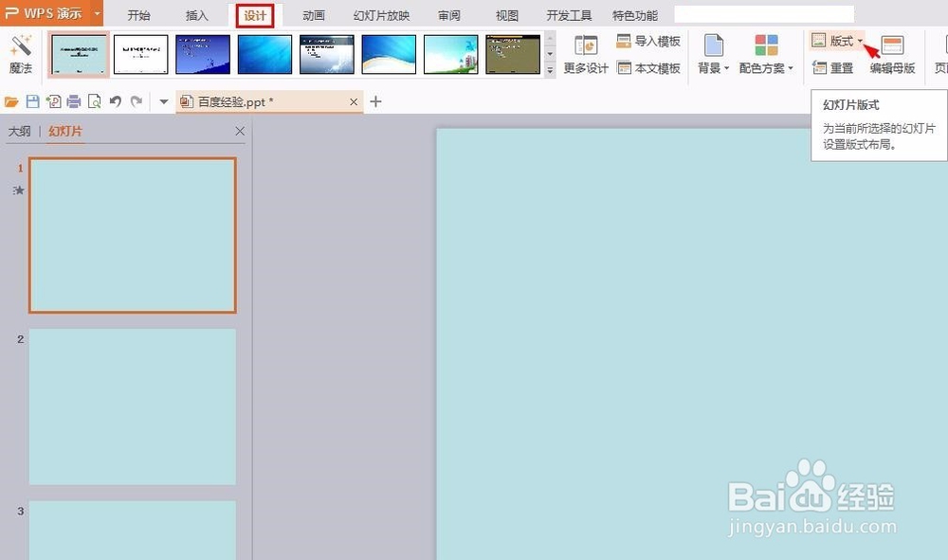Select the green landscape design template
Image resolution: width=948 pixels, height=560 pixels.
point(450,54)
